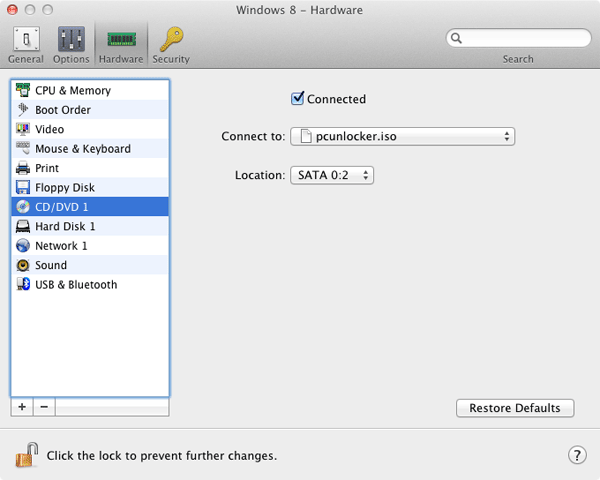Switch to the Options tab label
The width and height of the screenshot is (600, 480).
[x=71, y=59]
